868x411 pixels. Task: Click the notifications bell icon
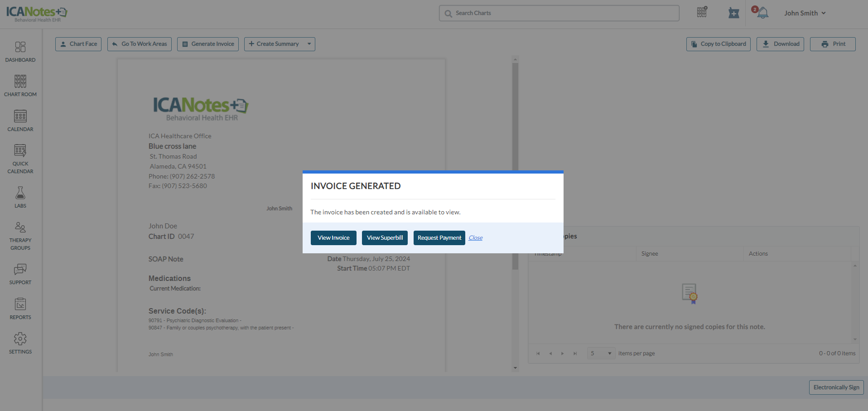click(763, 13)
